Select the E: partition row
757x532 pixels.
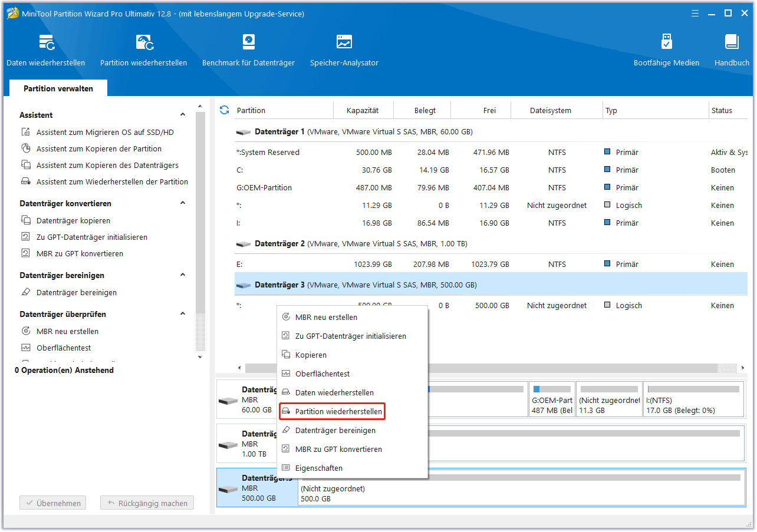(491, 265)
